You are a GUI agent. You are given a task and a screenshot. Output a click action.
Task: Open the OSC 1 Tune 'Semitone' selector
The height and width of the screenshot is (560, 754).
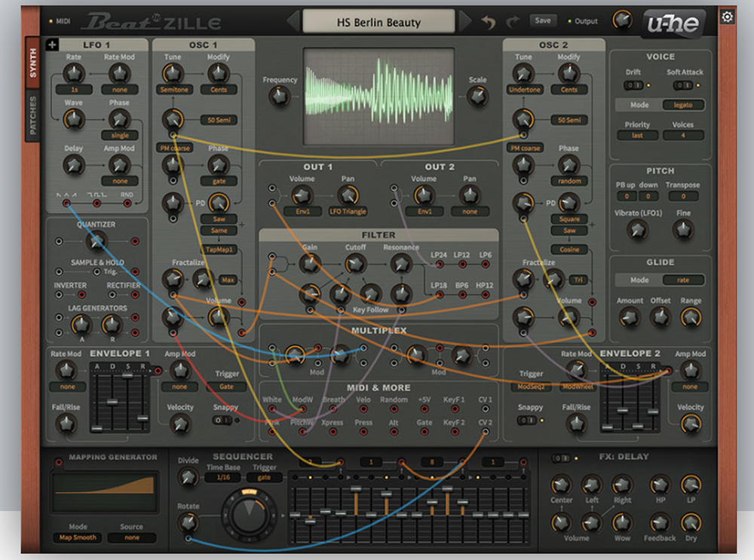[174, 90]
